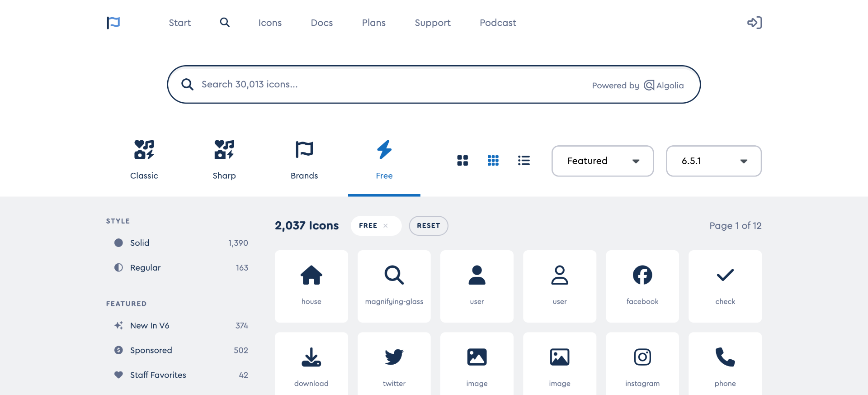Image resolution: width=868 pixels, height=395 pixels.
Task: Go to Start in navigation
Action: point(179,23)
